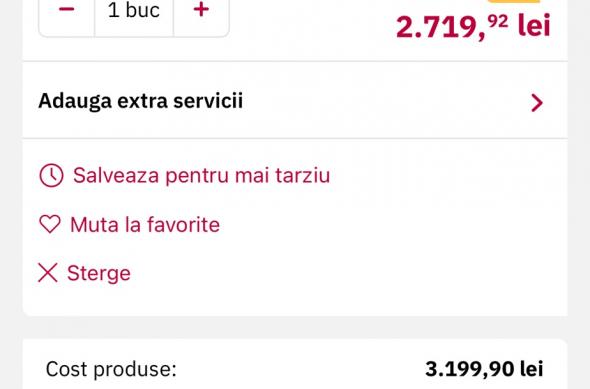Screen dimensions: 590x389
Task: Select the 'Cost produse:' label
Action: pos(111,369)
